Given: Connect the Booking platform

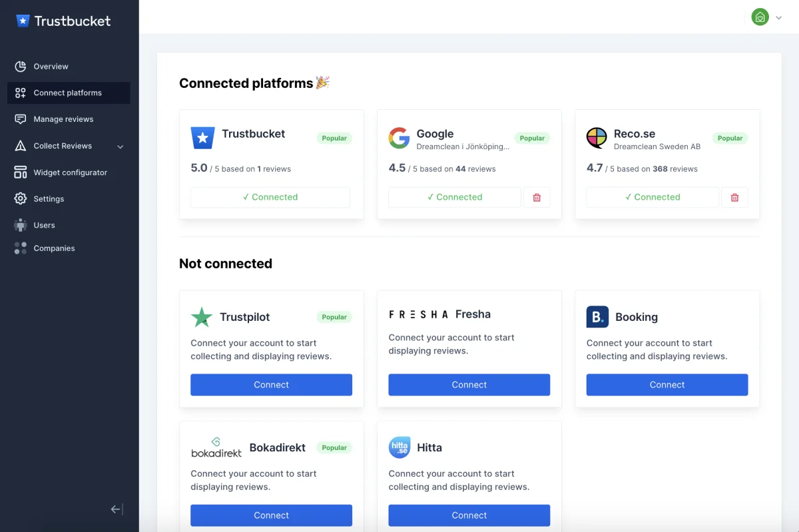Looking at the screenshot, I should [x=667, y=385].
